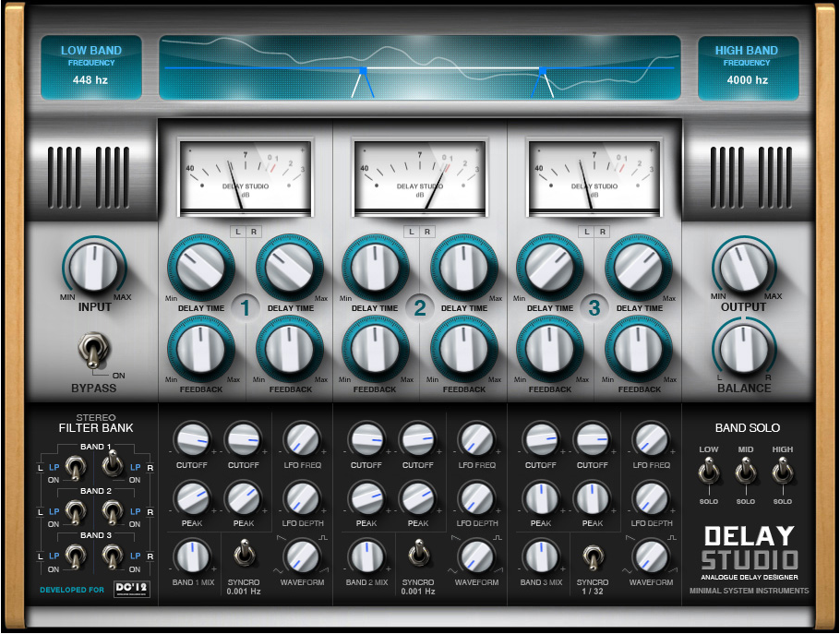Click the OUTPUT level knob
Image resolution: width=840 pixels, height=634 pixels.
pos(744,266)
